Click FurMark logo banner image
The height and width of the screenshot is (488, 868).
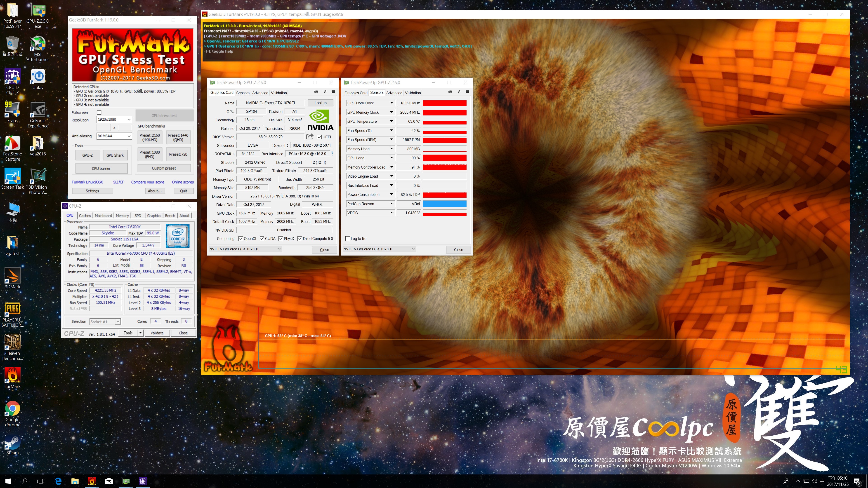click(x=132, y=55)
